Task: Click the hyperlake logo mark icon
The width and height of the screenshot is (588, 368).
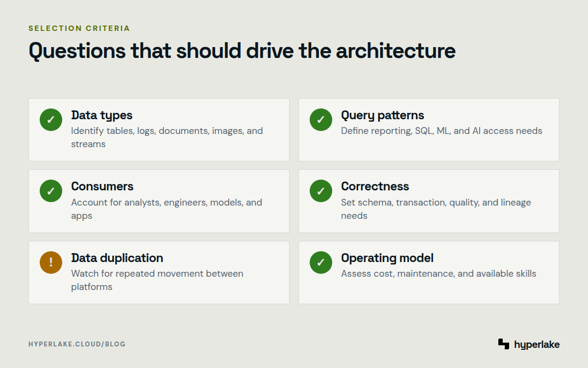Action: coord(504,344)
